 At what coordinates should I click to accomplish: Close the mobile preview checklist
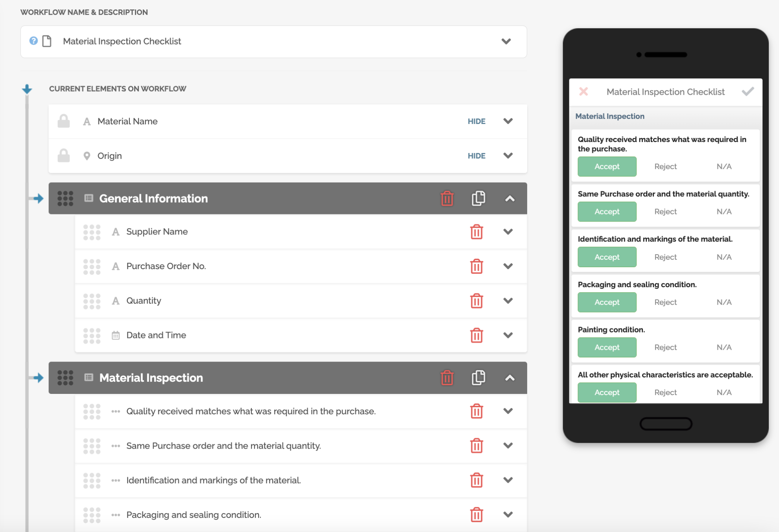pyautogui.click(x=583, y=91)
